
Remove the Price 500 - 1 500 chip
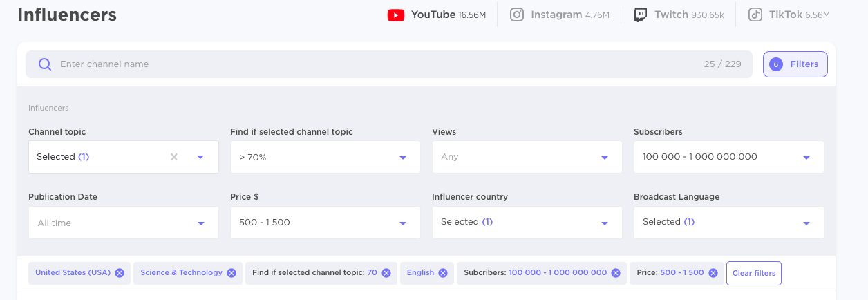(713, 273)
